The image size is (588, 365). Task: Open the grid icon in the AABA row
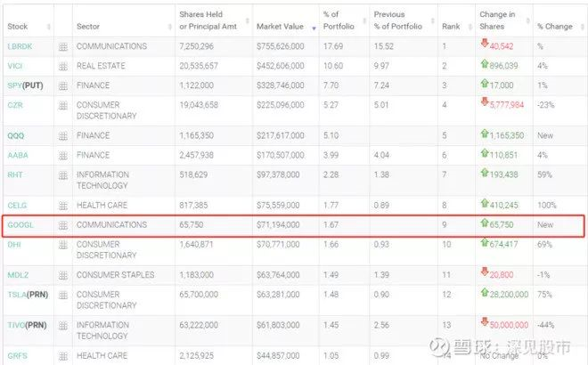63,156
